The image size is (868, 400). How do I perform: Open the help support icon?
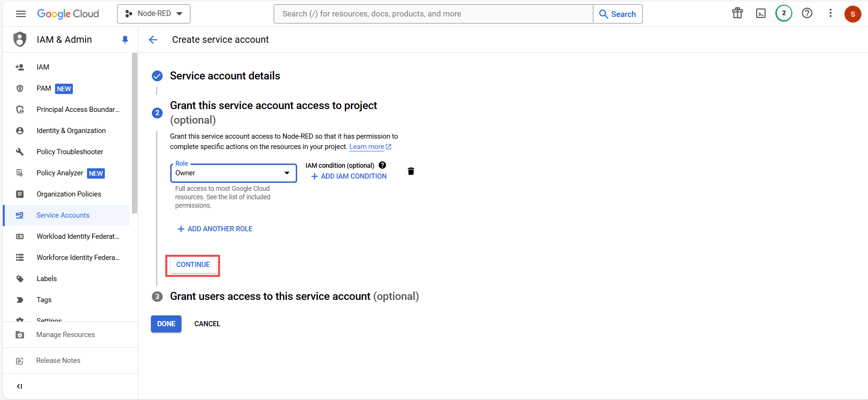[x=807, y=14]
